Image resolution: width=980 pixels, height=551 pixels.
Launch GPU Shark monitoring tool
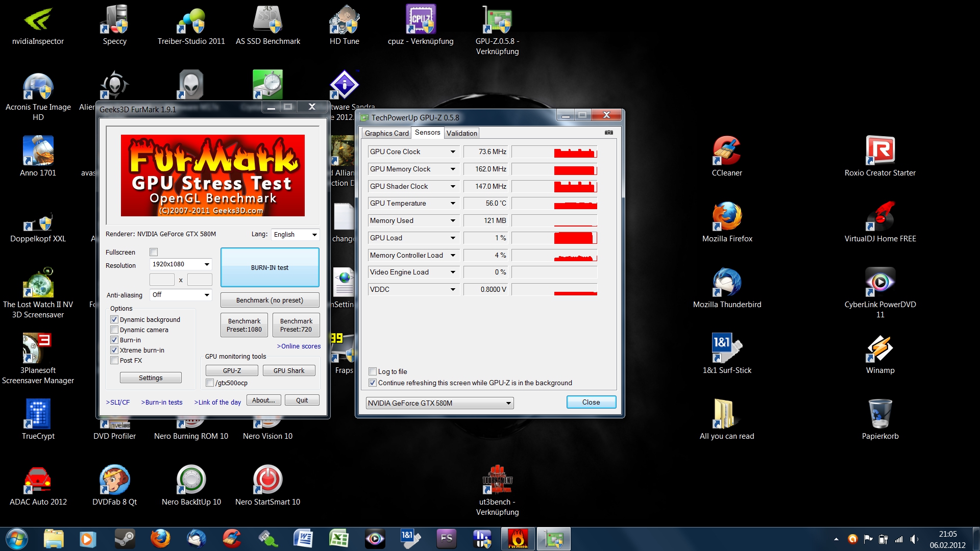pyautogui.click(x=288, y=370)
